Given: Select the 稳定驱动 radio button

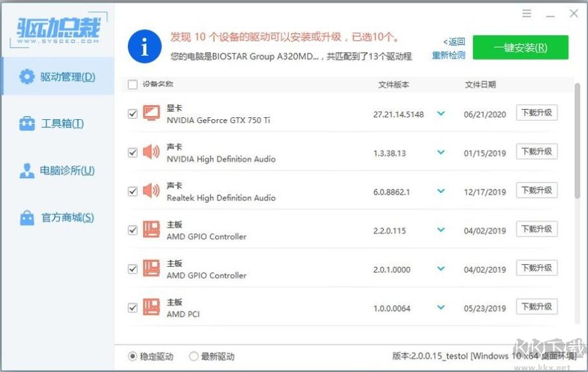Looking at the screenshot, I should coord(132,356).
